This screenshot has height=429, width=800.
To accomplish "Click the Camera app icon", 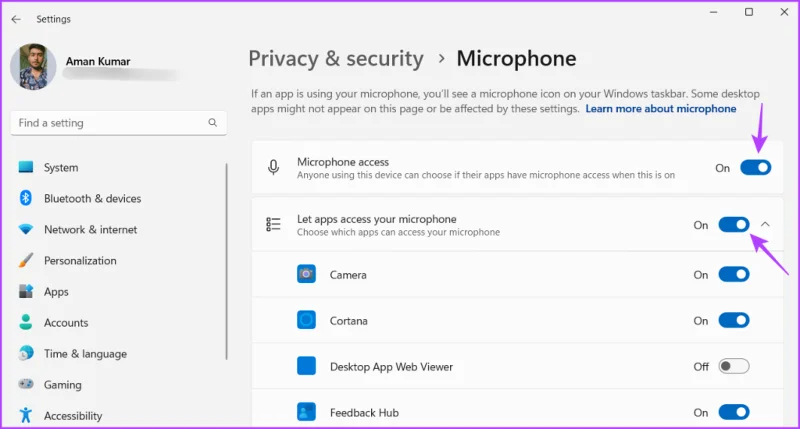I will 306,274.
